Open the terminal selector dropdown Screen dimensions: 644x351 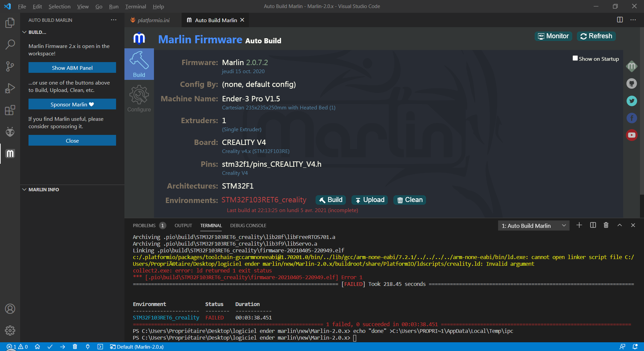click(534, 226)
